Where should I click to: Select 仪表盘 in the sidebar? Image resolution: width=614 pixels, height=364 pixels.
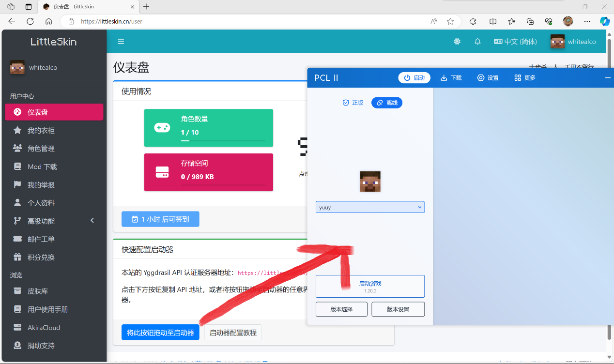pos(54,112)
